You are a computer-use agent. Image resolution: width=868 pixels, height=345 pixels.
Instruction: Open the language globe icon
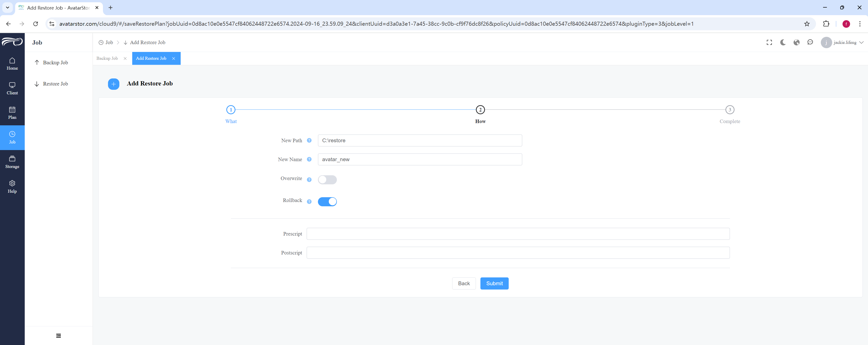click(x=797, y=42)
